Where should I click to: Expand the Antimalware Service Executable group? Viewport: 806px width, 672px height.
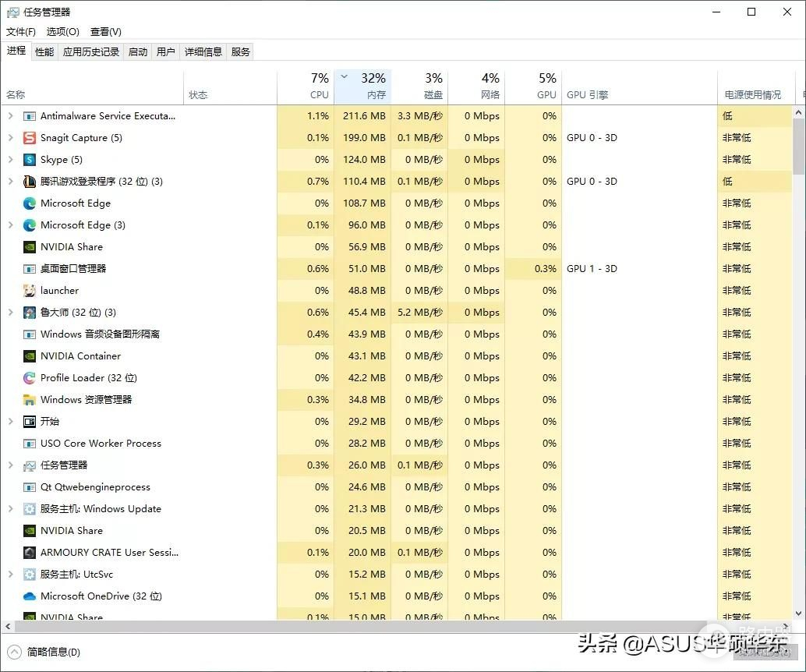10,116
